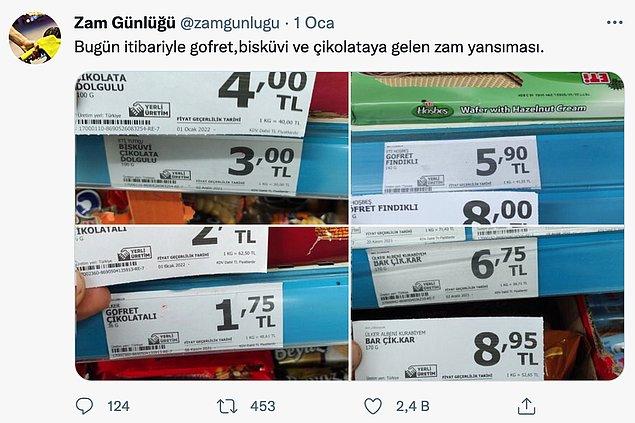This screenshot has height=423, width=635.
Task: Click the 2,4 B likes count
Action: pos(412,406)
